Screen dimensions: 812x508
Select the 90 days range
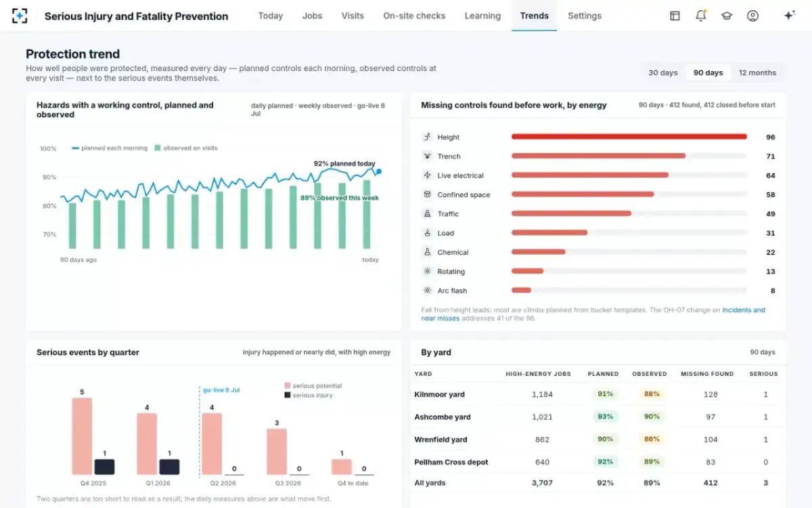(x=708, y=72)
